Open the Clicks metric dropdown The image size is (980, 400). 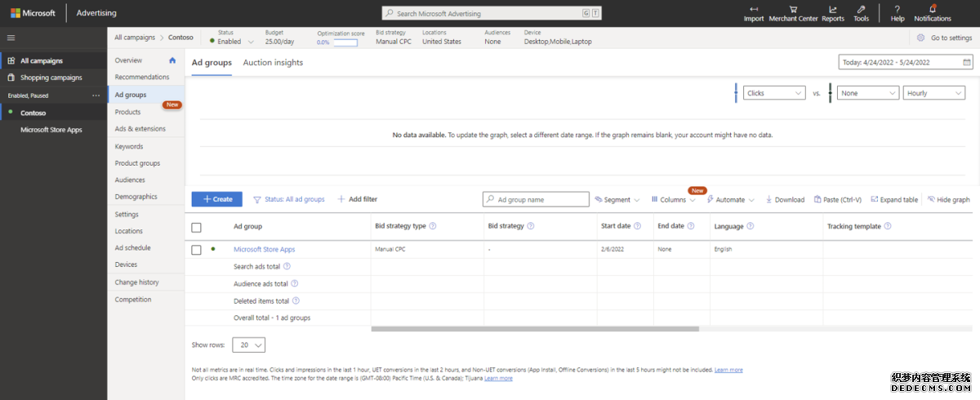coord(775,93)
